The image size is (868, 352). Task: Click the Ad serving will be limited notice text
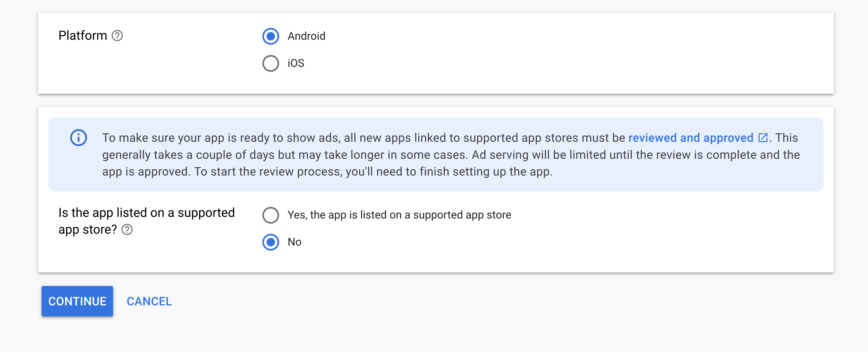point(636,155)
